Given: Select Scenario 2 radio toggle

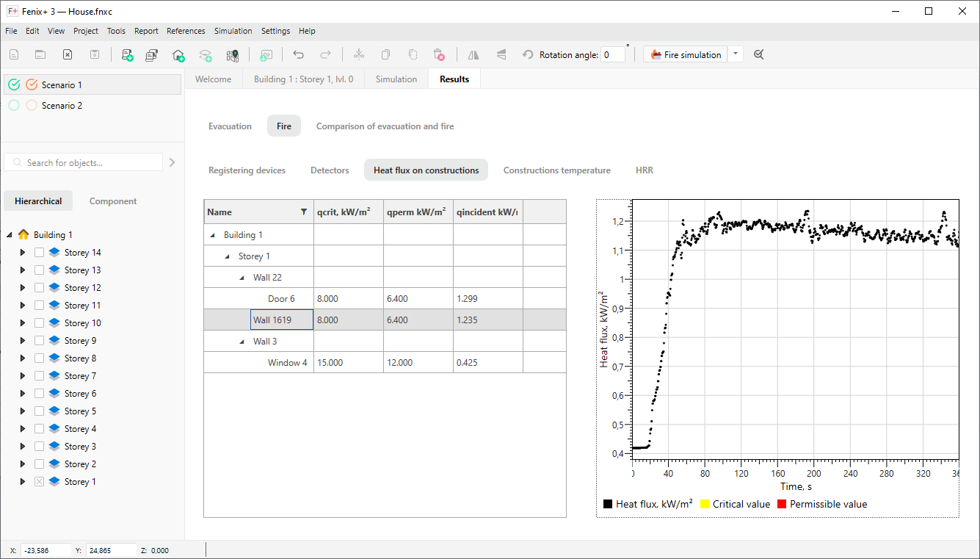Looking at the screenshot, I should pyautogui.click(x=13, y=105).
